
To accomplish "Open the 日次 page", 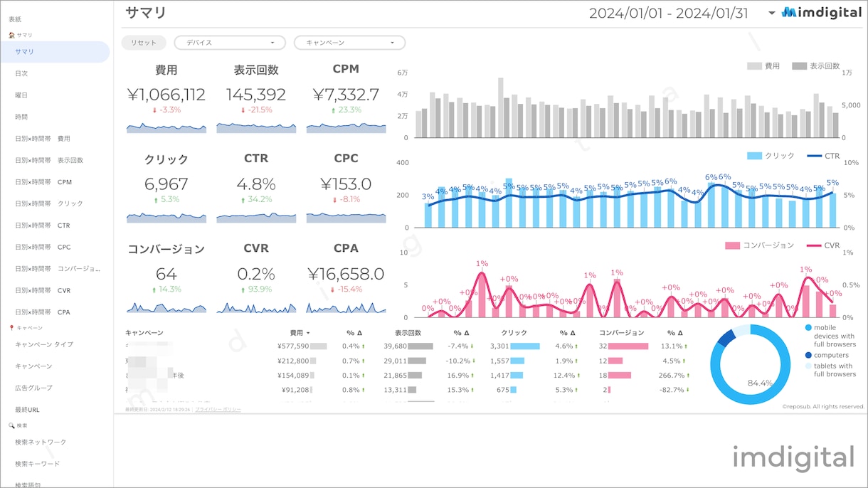I will 21,73.
